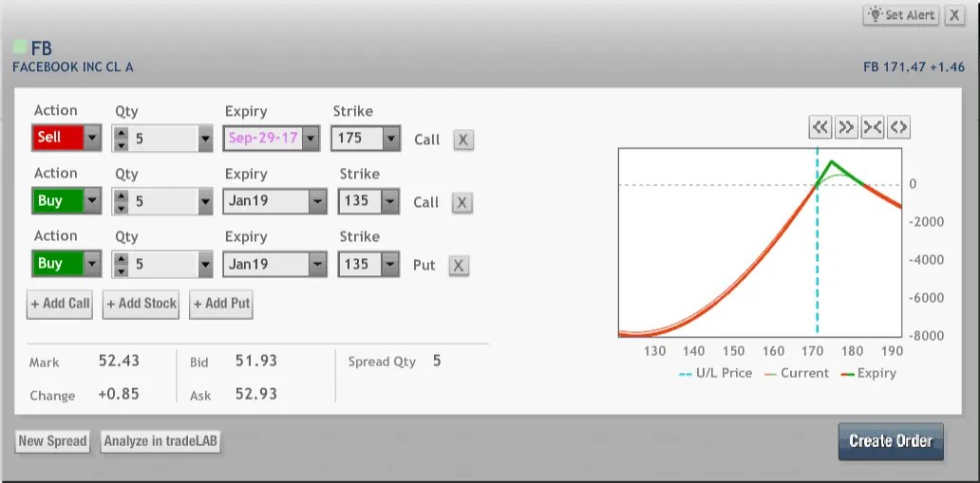Remove the Sep-29-17 175 Call leg

[x=463, y=139]
